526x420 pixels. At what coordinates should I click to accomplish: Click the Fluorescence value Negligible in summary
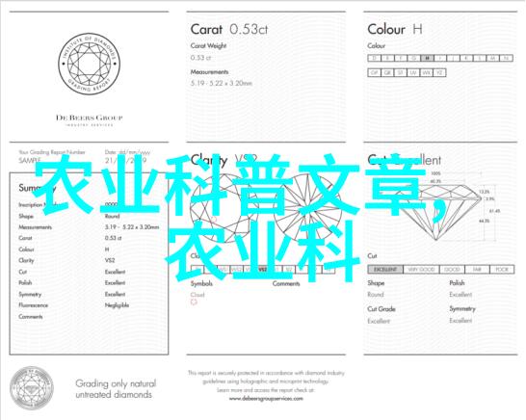(x=117, y=305)
